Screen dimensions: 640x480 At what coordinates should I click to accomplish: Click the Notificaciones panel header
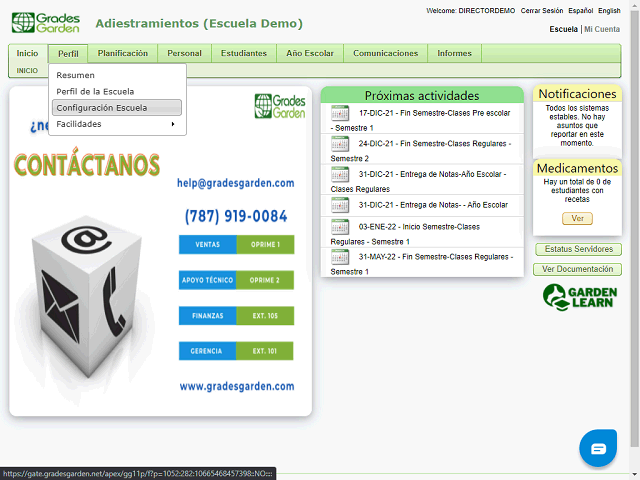pos(577,94)
